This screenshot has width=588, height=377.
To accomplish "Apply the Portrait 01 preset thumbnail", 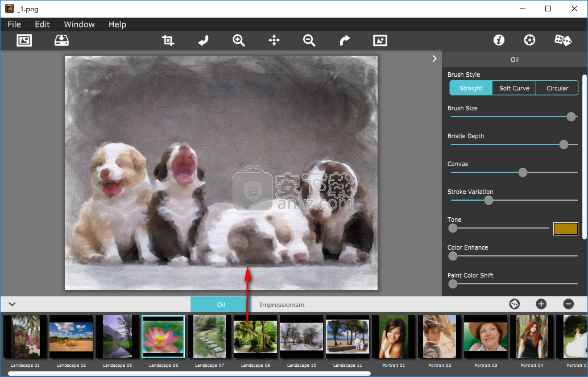I will (x=394, y=337).
